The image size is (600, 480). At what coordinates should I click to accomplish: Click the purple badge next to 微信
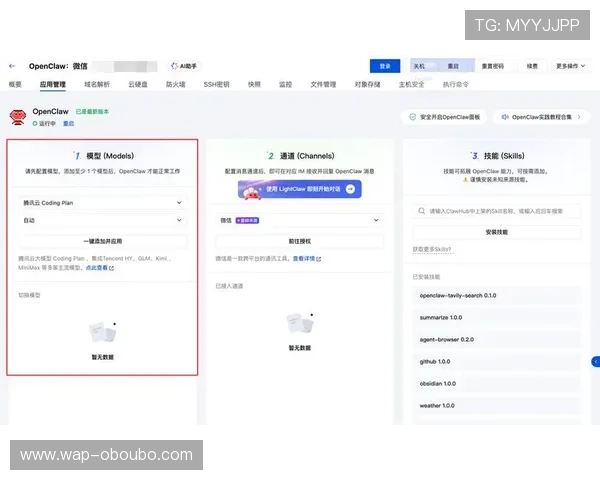[247, 220]
